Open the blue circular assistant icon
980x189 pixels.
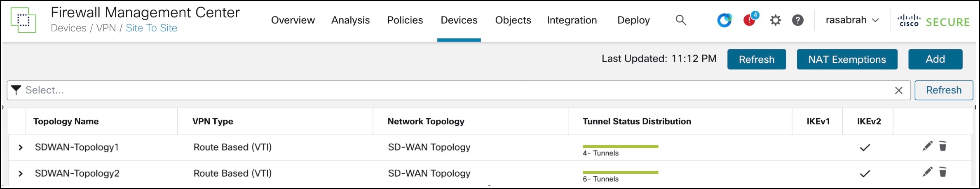724,20
